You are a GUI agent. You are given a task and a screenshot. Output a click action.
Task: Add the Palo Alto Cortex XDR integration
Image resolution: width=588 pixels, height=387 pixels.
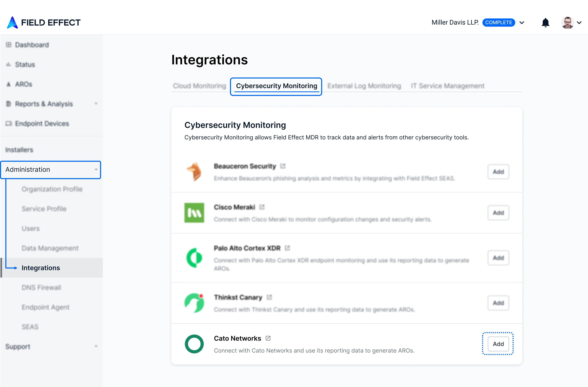pos(498,258)
